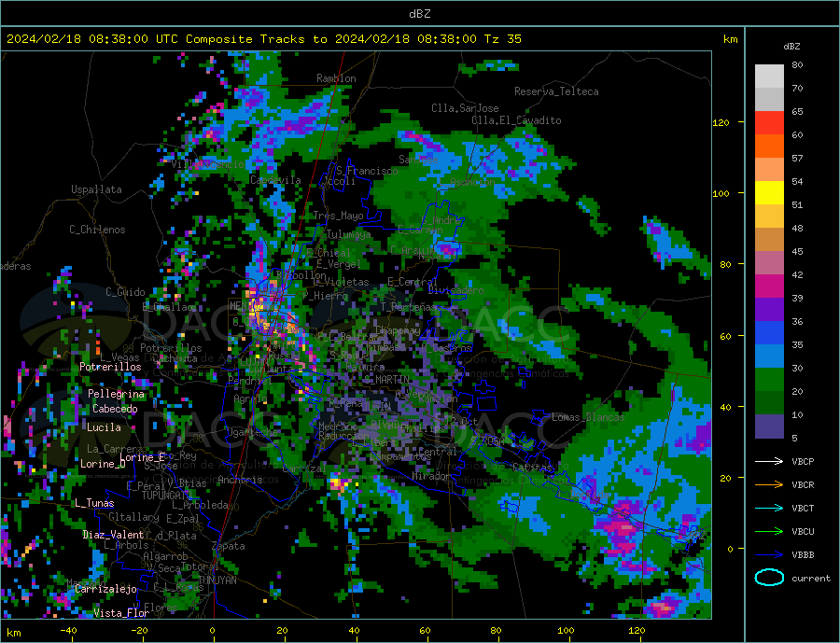Image resolution: width=840 pixels, height=643 pixels.
Task: Click the Cabecedo station label
Action: (115, 409)
